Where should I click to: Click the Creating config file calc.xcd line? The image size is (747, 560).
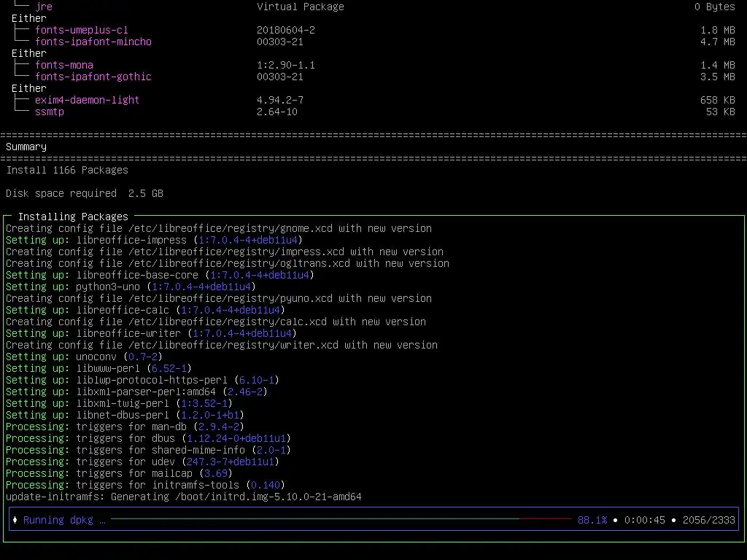click(x=216, y=322)
